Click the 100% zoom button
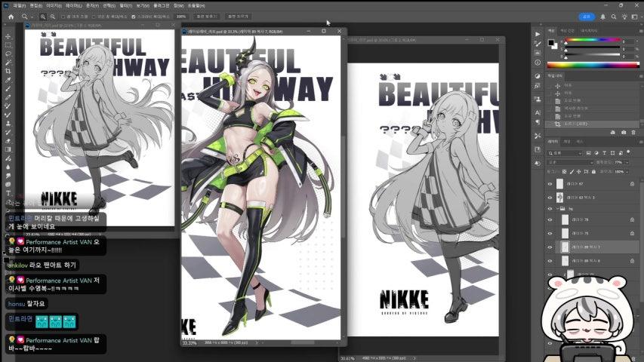 181,17
